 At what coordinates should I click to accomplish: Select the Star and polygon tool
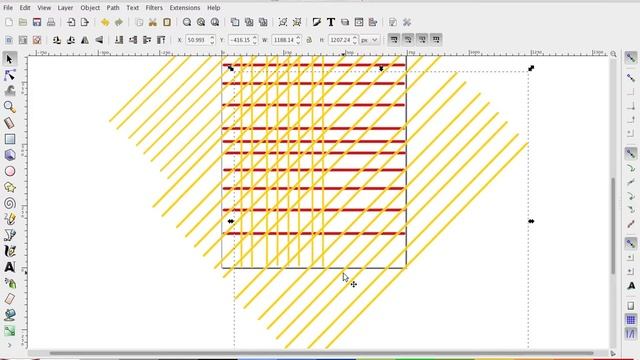click(x=10, y=187)
